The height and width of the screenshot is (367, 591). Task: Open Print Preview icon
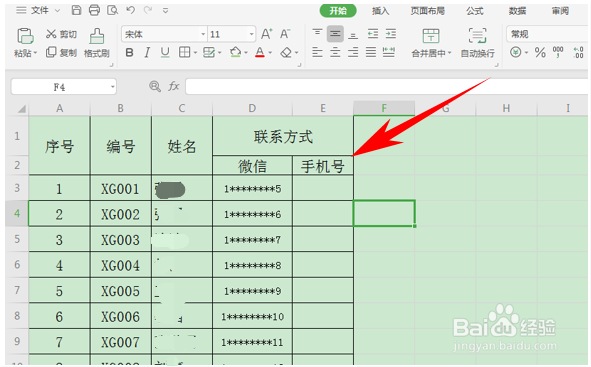click(112, 10)
